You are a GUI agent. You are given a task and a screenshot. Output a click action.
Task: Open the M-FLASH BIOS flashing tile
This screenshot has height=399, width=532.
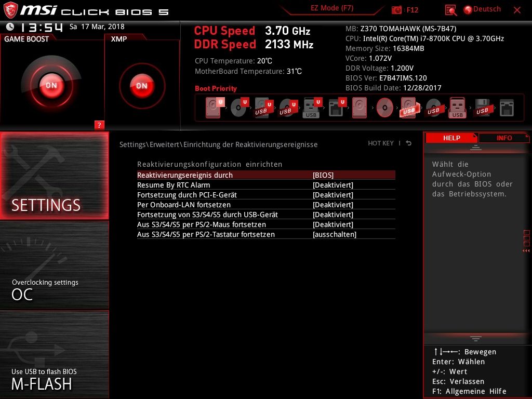[x=54, y=354]
